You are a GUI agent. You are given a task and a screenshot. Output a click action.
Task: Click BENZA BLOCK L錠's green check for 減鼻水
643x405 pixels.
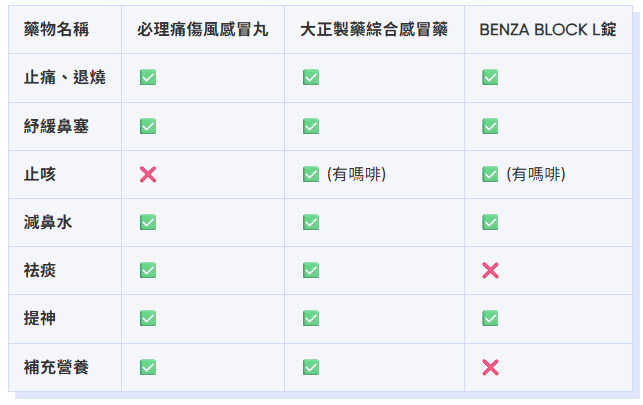point(490,222)
